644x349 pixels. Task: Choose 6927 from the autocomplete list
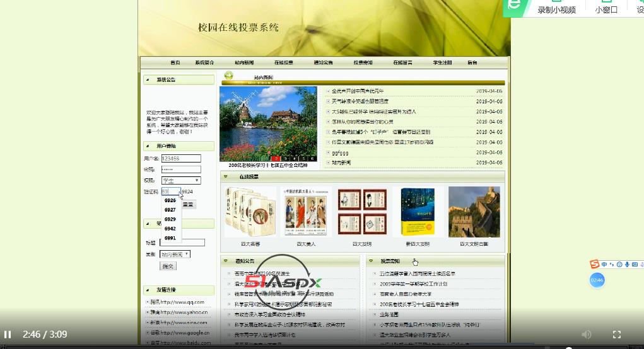[170, 210]
